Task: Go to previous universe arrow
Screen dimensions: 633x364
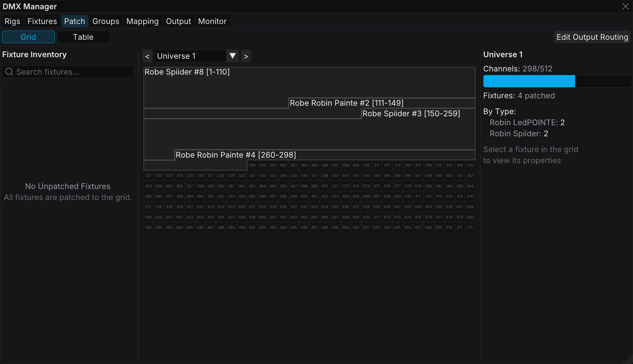Action: click(147, 56)
